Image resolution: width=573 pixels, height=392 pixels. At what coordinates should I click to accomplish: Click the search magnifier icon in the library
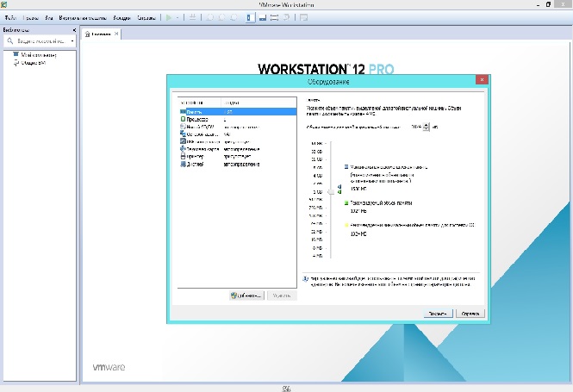tap(10, 41)
